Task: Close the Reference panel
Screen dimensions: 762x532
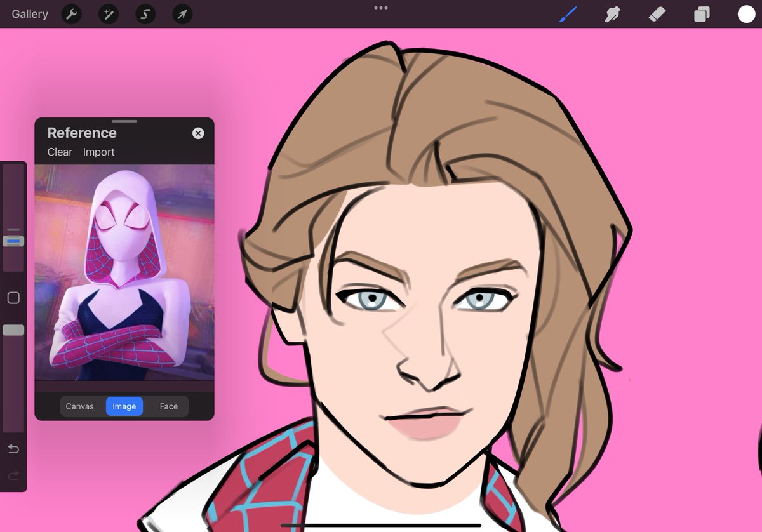Action: [x=198, y=133]
